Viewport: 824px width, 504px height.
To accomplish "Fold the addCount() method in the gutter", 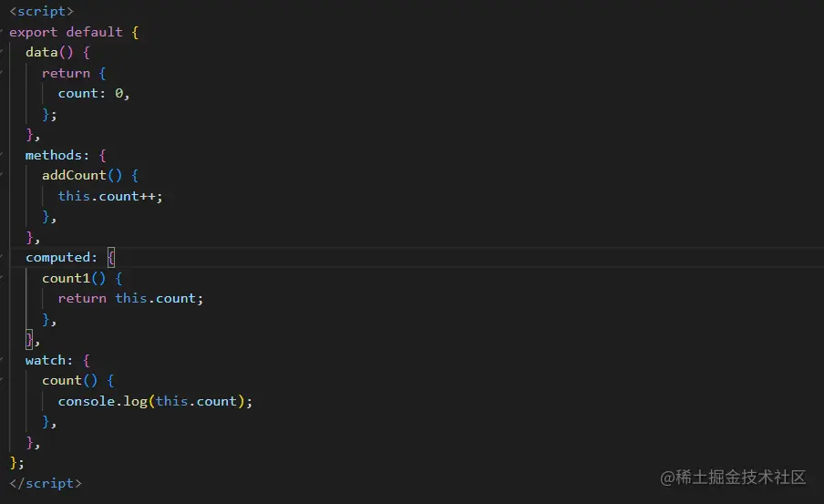I will pos(2,176).
